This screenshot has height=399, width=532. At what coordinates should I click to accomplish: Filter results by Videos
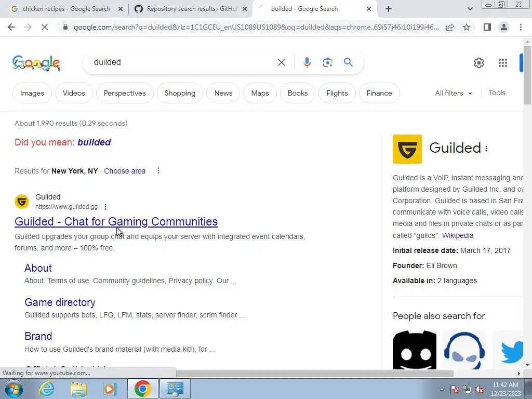pyautogui.click(x=74, y=93)
